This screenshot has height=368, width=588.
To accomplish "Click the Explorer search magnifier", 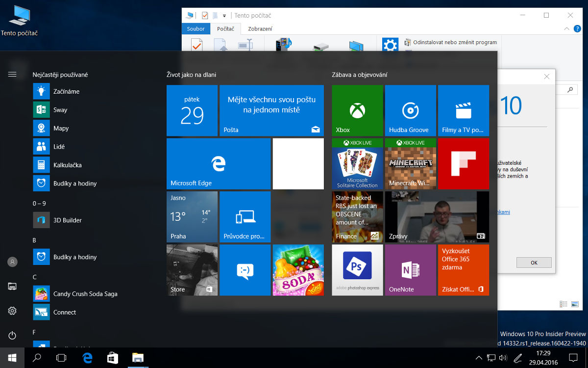I will pyautogui.click(x=570, y=90).
